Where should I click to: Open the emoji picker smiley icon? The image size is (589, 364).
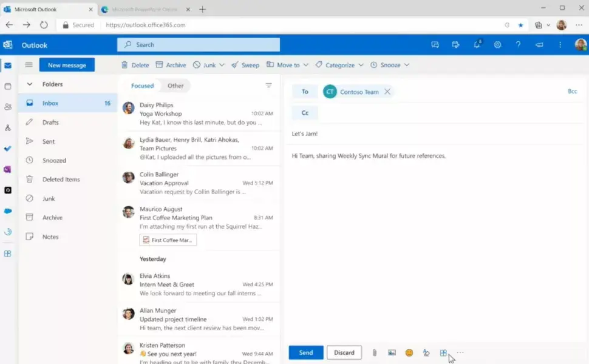[409, 352]
